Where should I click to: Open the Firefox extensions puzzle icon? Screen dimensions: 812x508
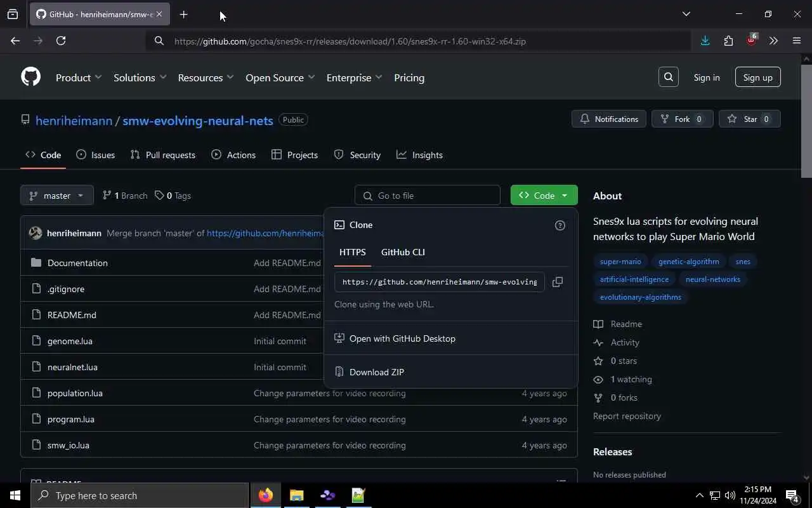[728, 41]
